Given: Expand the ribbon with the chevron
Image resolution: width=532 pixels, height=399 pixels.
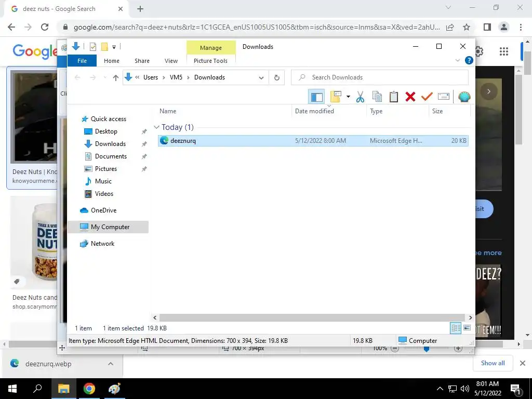Looking at the screenshot, I should (x=457, y=60).
